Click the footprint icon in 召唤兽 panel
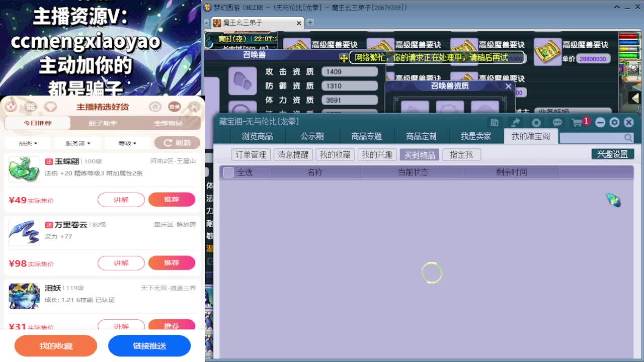644x362 pixels. [243, 80]
